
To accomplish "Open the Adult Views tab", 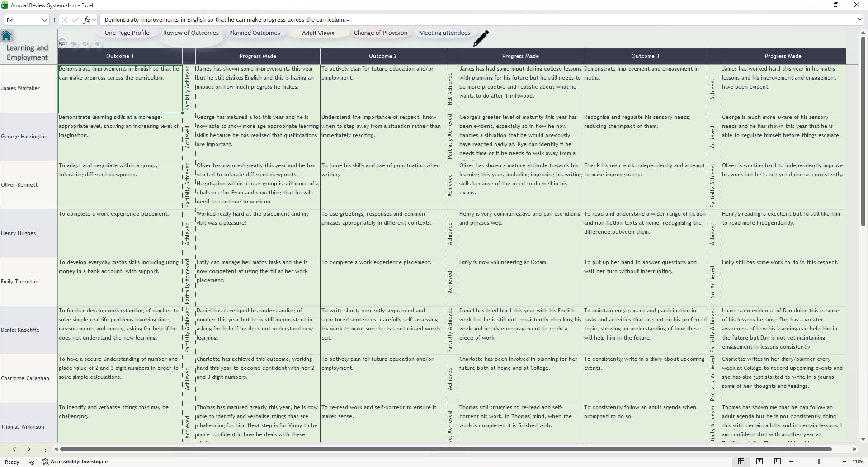I will point(318,33).
